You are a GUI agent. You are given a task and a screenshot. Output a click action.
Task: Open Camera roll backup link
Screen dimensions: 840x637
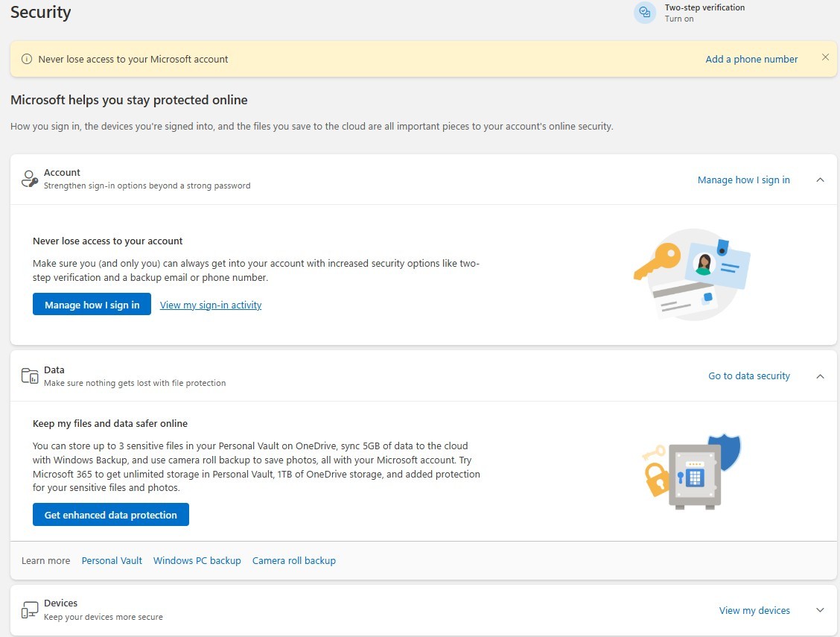(x=293, y=560)
